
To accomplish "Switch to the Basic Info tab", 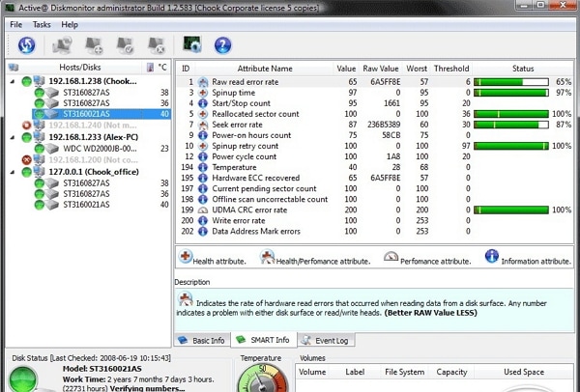I will tap(202, 340).
